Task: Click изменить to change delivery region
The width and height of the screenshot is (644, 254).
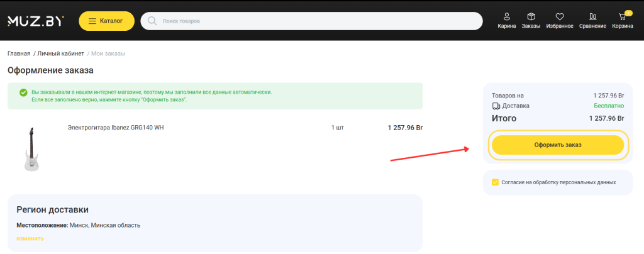Action: (30, 238)
